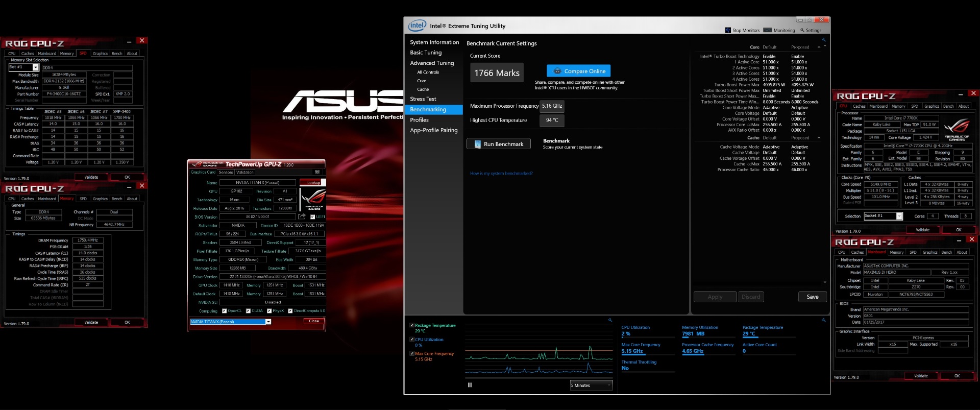Open the Advanced Tuning section in XTU sidebar
This screenshot has width=980, height=410.
(x=432, y=63)
